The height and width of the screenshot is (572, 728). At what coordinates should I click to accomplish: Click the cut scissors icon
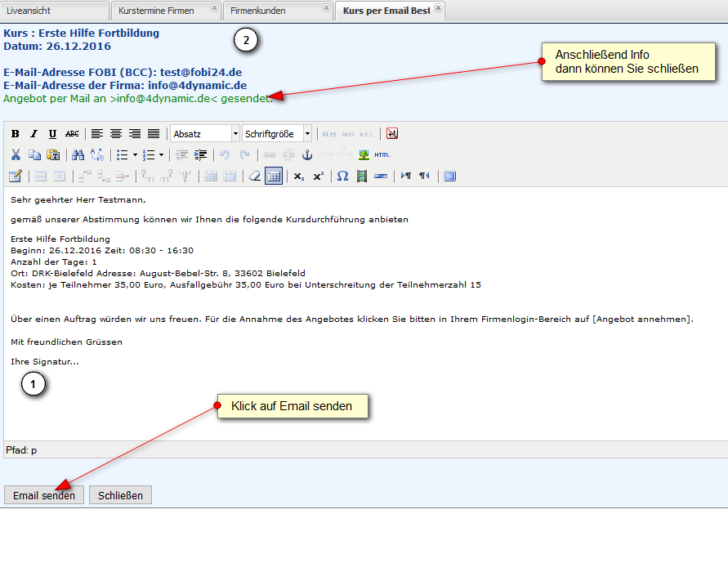[x=15, y=154]
